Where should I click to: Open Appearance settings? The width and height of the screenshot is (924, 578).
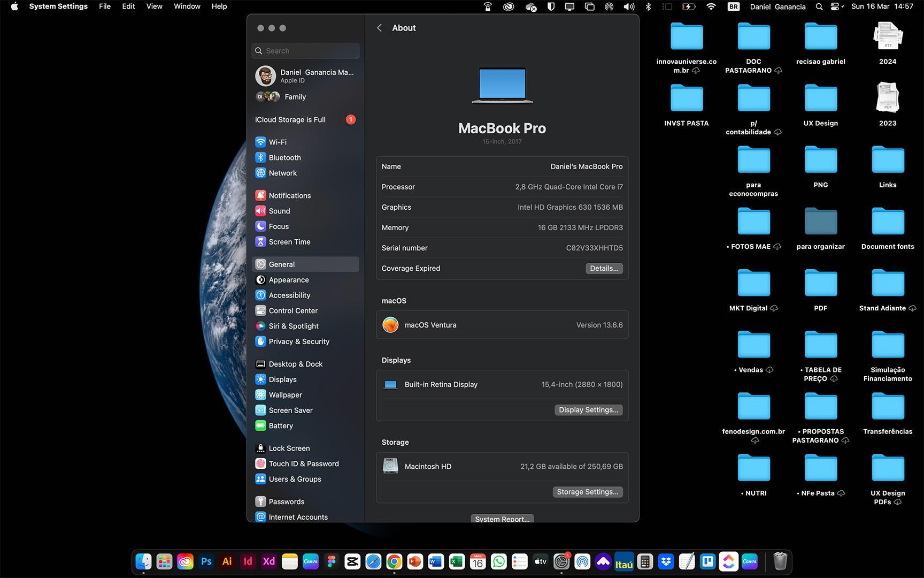click(x=305, y=280)
